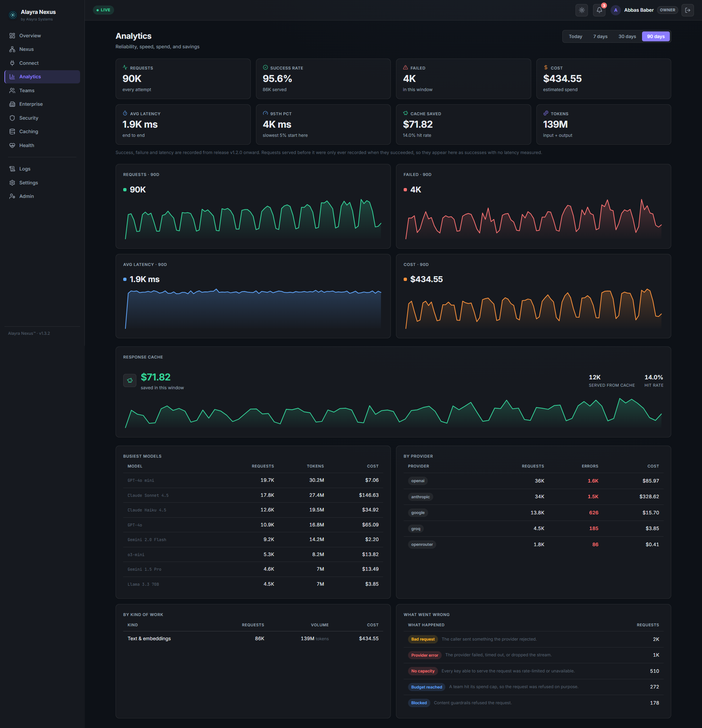Click the Text & embeddings row
702x728 pixels.
pyautogui.click(x=253, y=638)
